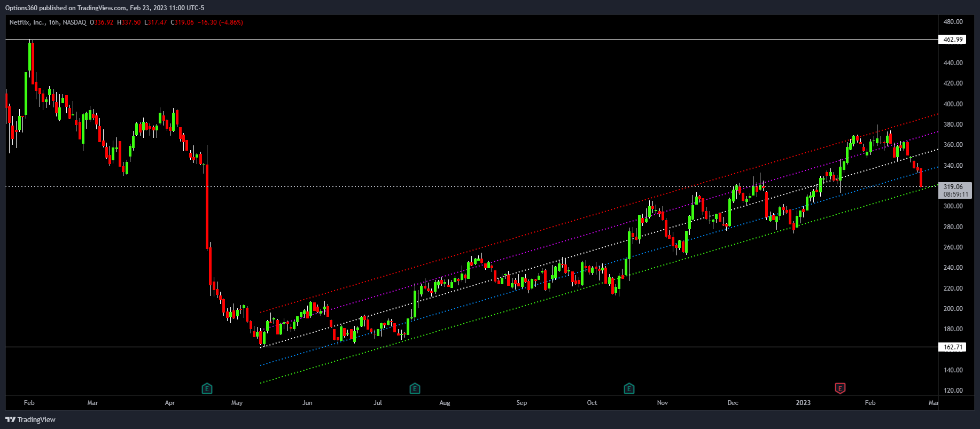Image resolution: width=980 pixels, height=429 pixels.
Task: Click the earnings icon near May
Action: [x=207, y=388]
